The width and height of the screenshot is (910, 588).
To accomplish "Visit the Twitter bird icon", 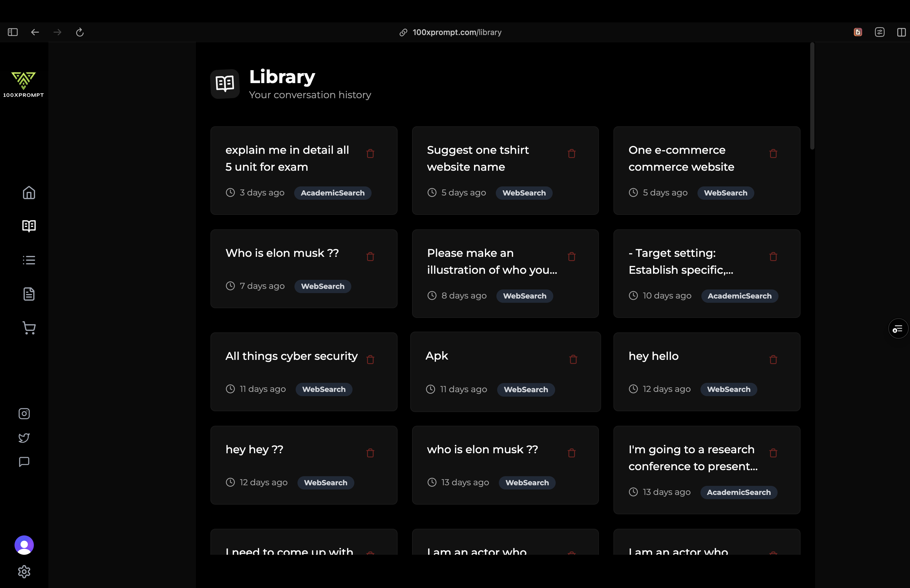I will [x=24, y=438].
